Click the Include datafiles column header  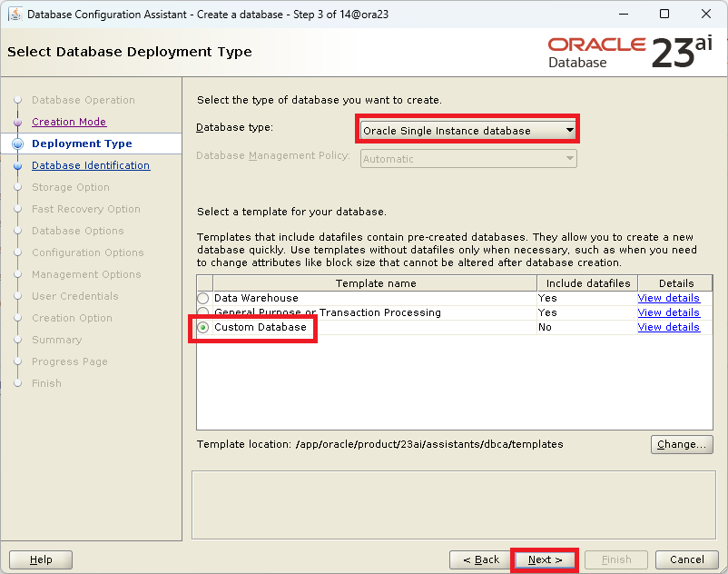(x=587, y=283)
